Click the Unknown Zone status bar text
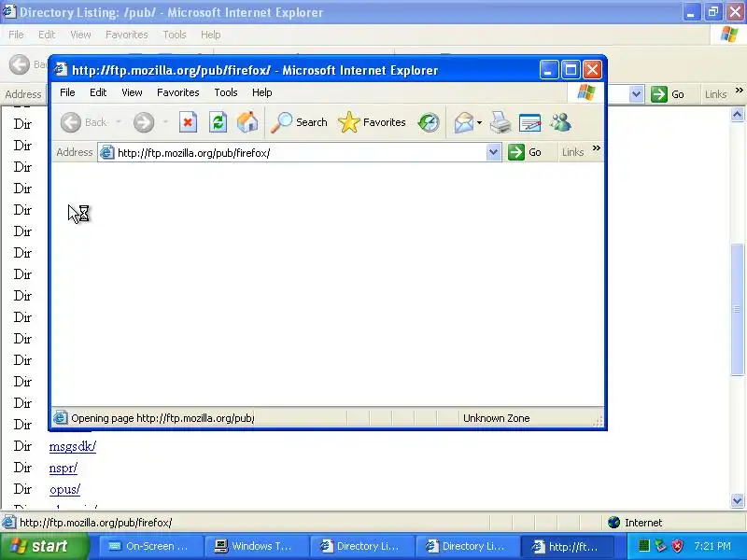This screenshot has height=560, width=747. (496, 418)
